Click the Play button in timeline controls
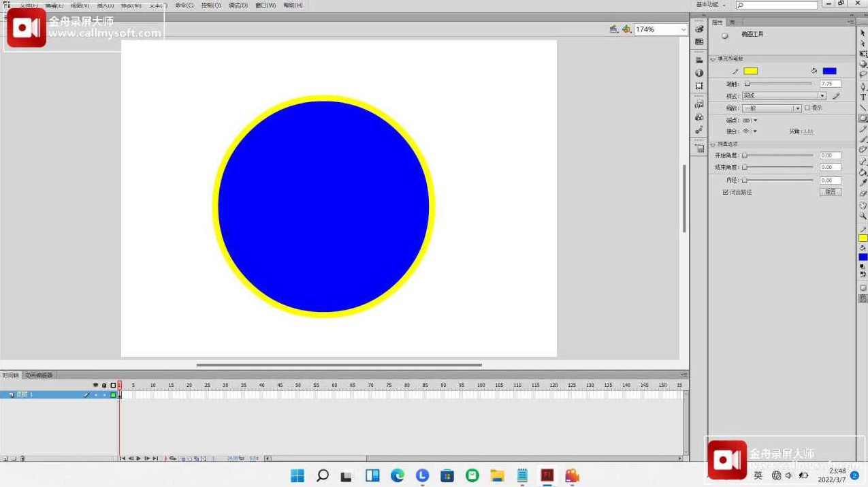This screenshot has height=487, width=868. coord(138,458)
